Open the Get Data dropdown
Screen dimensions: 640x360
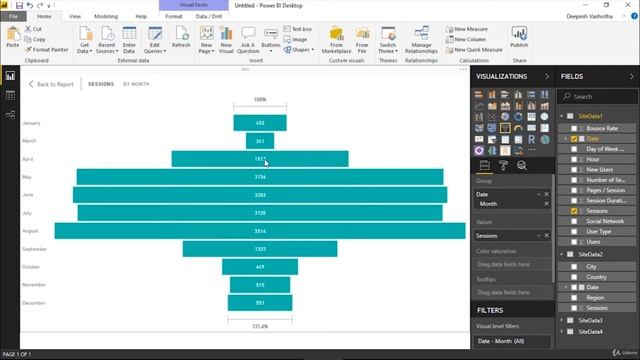click(x=84, y=40)
